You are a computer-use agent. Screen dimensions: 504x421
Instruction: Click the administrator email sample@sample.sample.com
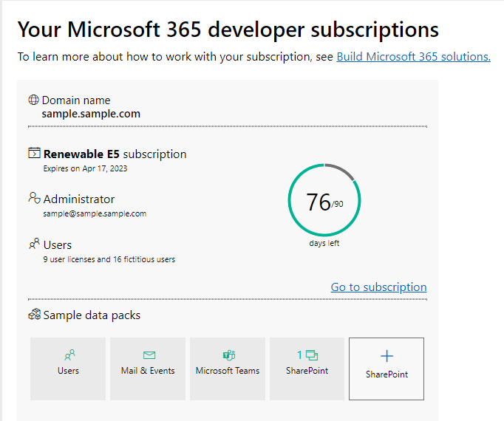(x=95, y=213)
